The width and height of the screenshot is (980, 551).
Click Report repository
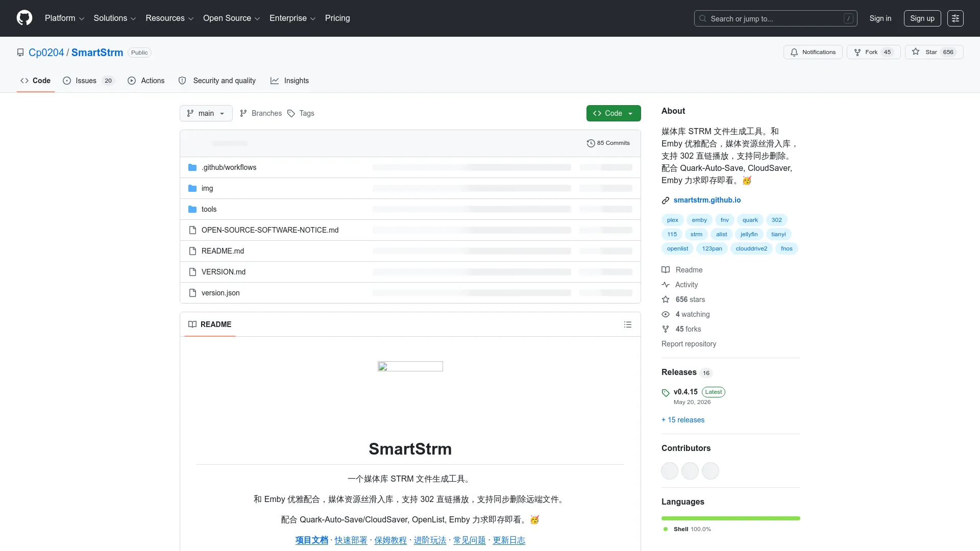click(x=689, y=344)
